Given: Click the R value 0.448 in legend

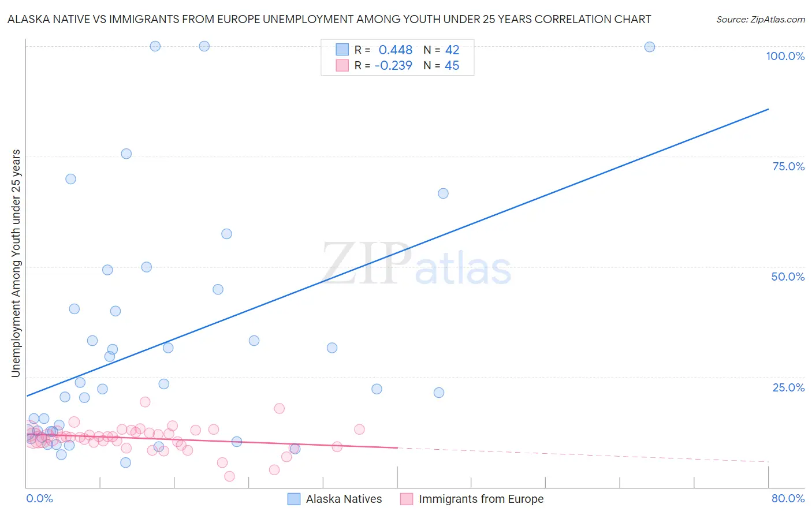Looking at the screenshot, I should (x=396, y=50).
